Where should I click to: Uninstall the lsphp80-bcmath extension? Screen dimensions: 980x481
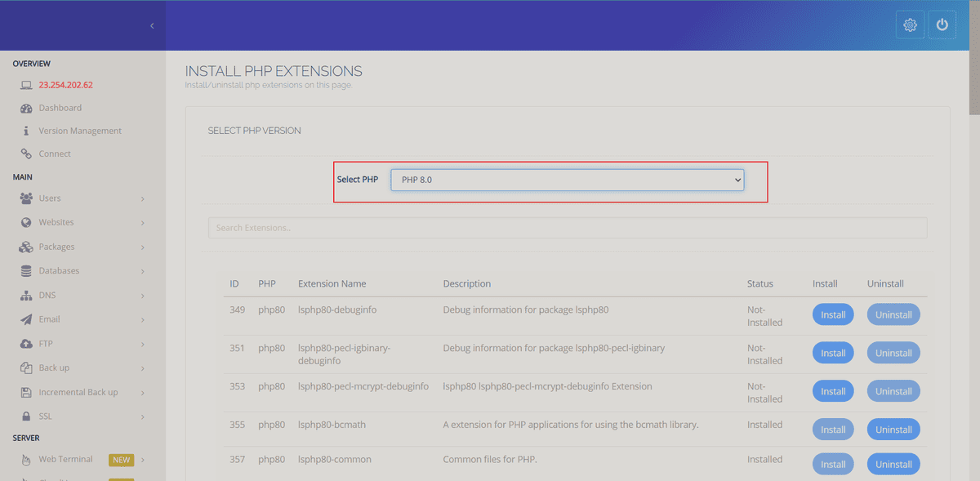(893, 430)
